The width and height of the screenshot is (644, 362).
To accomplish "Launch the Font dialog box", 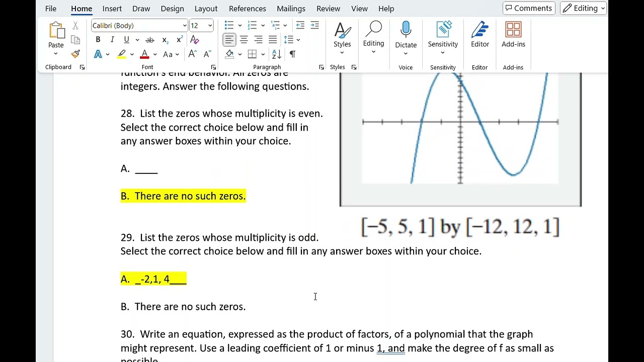I will tap(213, 67).
